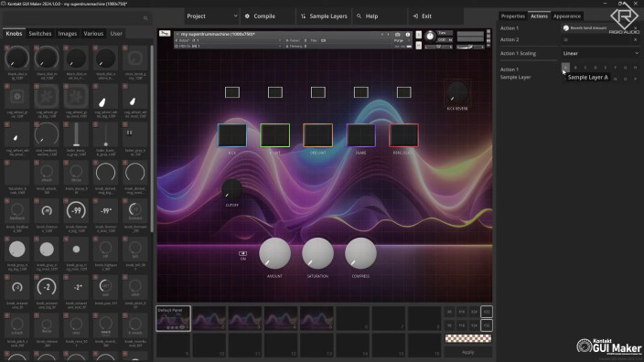Pick the first black dial knob asset
The image size is (644, 362).
(x=17, y=58)
